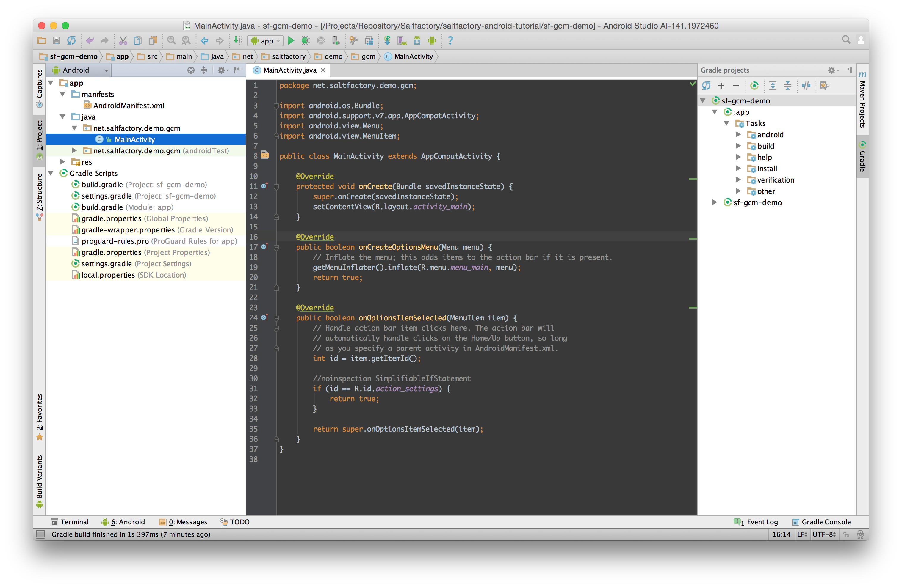Toggle Gradle offline mode icon
902x588 pixels.
806,86
